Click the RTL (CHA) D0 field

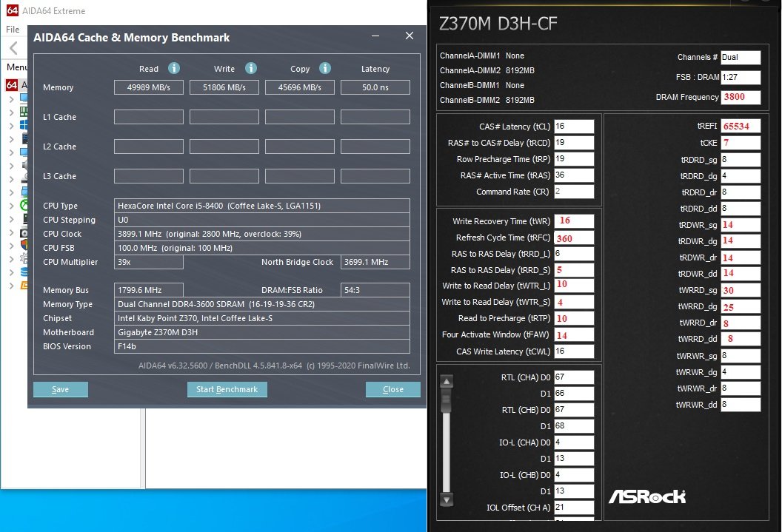point(574,377)
